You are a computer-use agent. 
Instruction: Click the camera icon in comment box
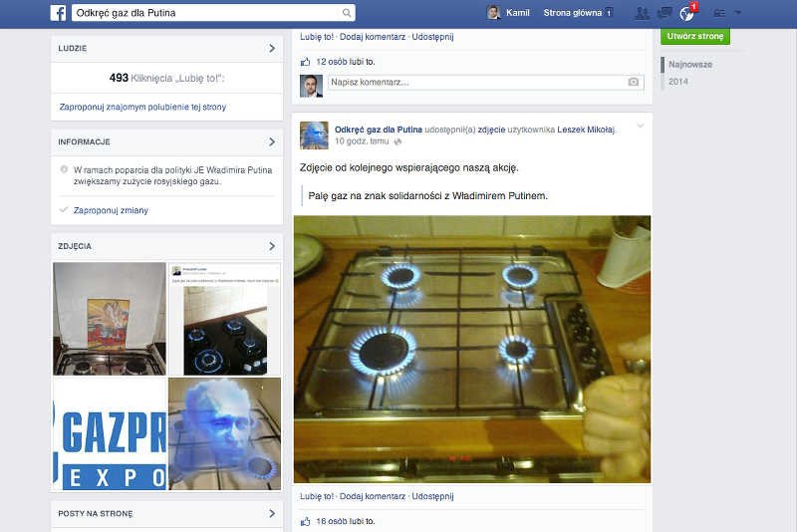[x=634, y=83]
